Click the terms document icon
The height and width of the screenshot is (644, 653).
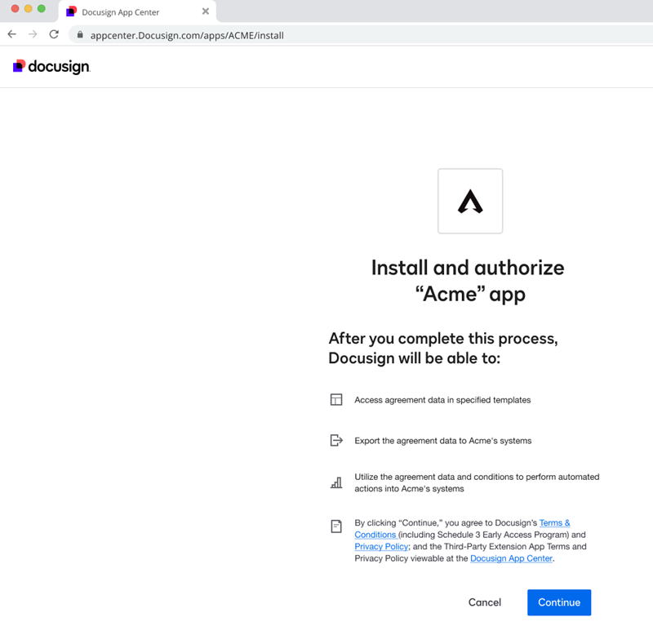pyautogui.click(x=336, y=526)
